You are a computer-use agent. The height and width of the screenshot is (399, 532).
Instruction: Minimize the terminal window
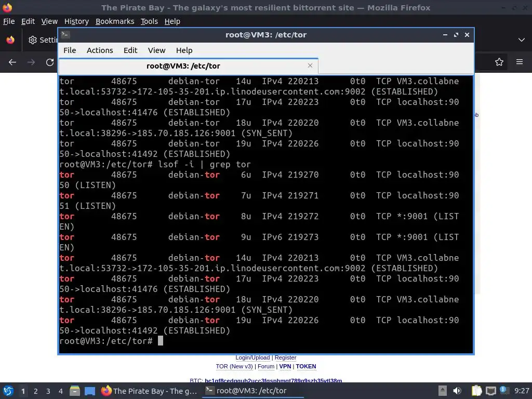pyautogui.click(x=445, y=35)
